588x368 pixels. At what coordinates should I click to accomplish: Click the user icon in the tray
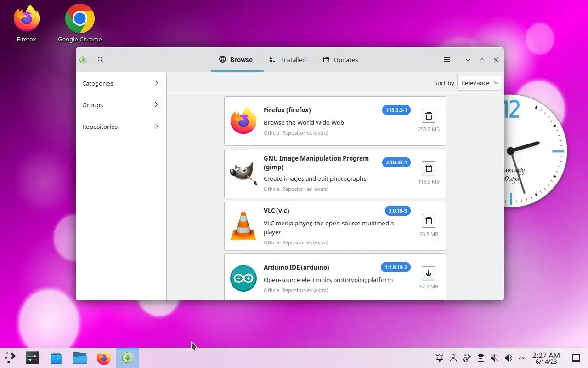[x=453, y=358]
